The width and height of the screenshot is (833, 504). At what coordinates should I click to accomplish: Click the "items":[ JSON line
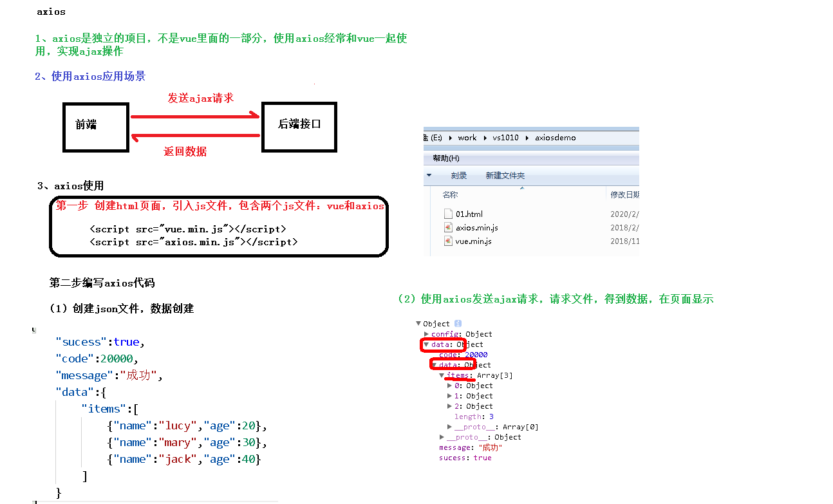click(110, 409)
